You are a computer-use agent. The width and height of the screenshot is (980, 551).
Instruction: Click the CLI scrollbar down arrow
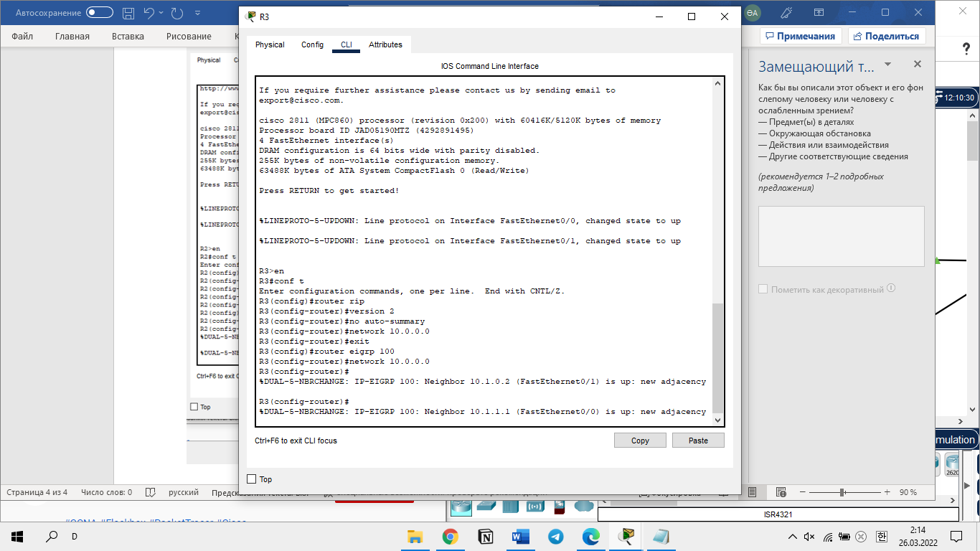[x=718, y=420]
